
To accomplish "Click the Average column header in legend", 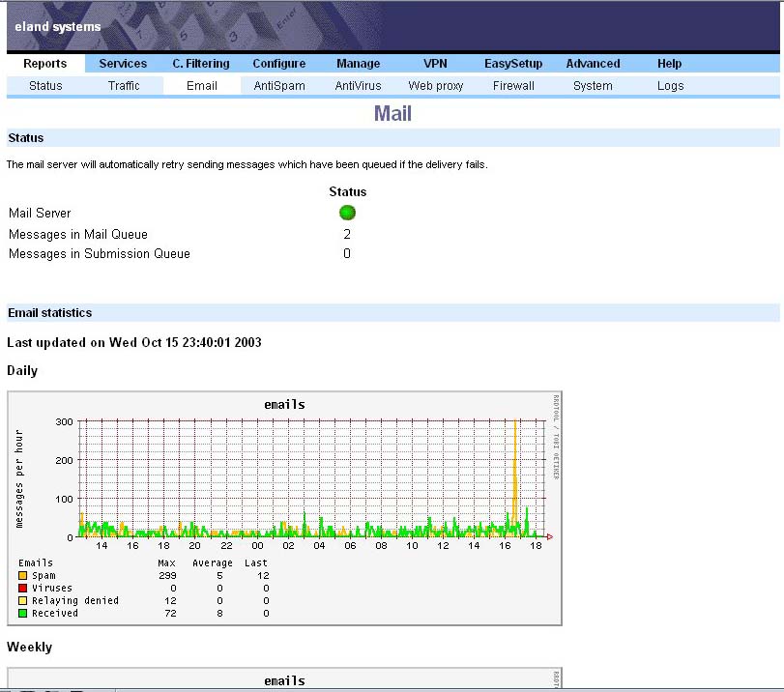I will [x=213, y=563].
